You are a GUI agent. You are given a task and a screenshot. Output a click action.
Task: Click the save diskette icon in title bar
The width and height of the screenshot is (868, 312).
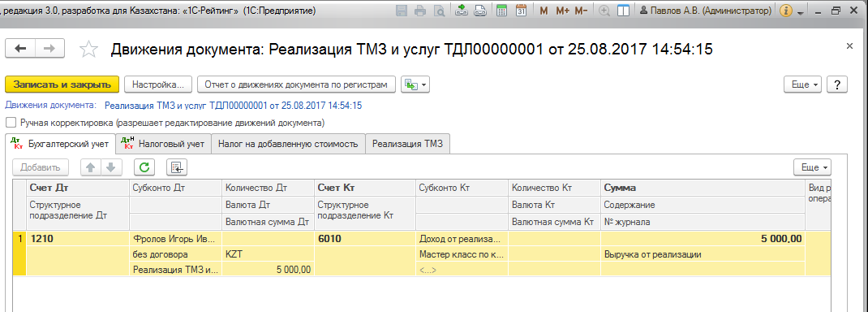402,11
